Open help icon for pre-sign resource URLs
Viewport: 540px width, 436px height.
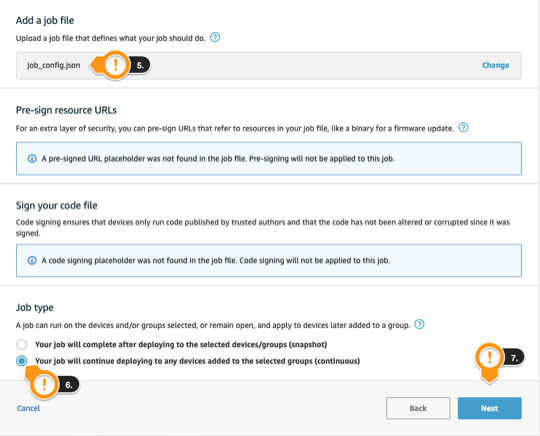tap(463, 127)
